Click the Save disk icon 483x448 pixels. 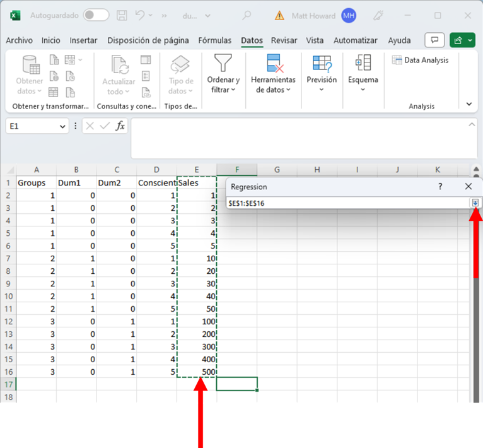click(x=123, y=15)
